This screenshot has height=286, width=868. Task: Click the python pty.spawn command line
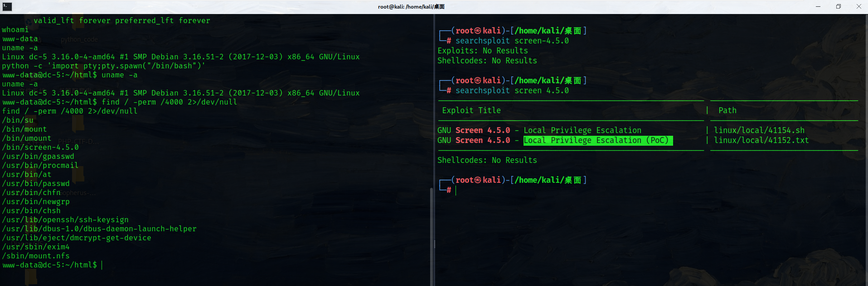tap(103, 66)
